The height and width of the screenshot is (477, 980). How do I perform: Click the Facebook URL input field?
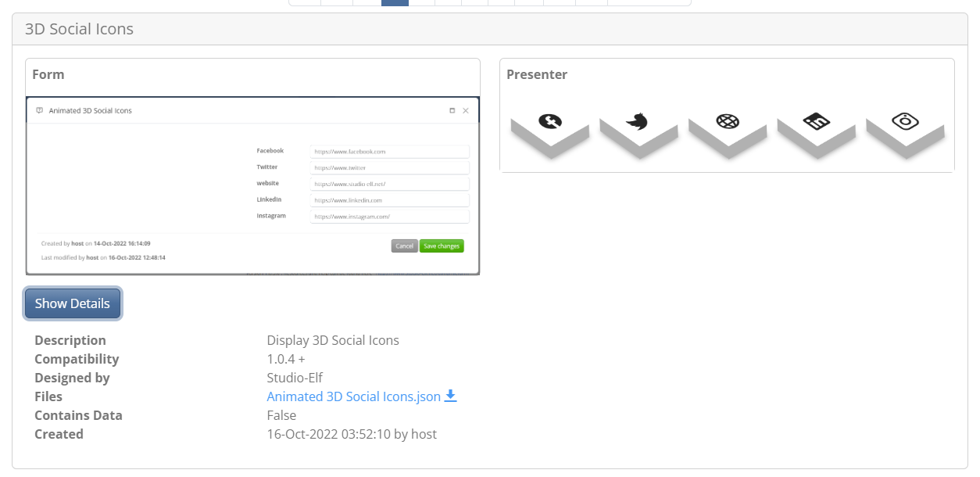(x=389, y=151)
